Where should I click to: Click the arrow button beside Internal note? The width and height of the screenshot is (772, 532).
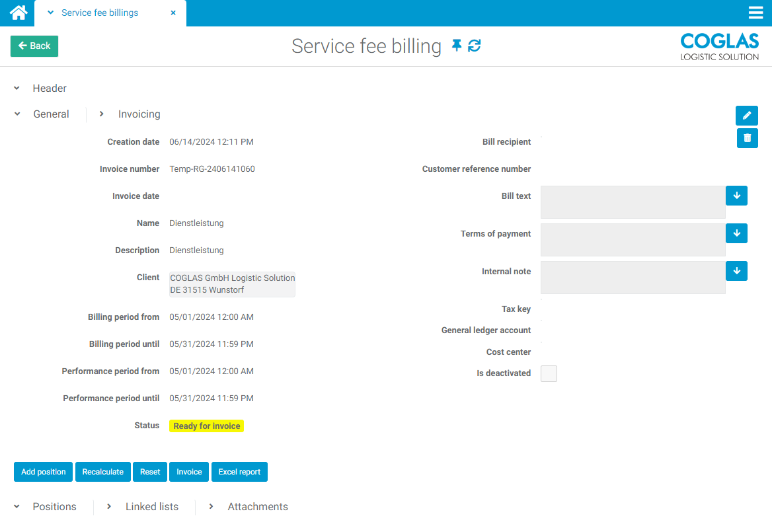[x=736, y=271]
